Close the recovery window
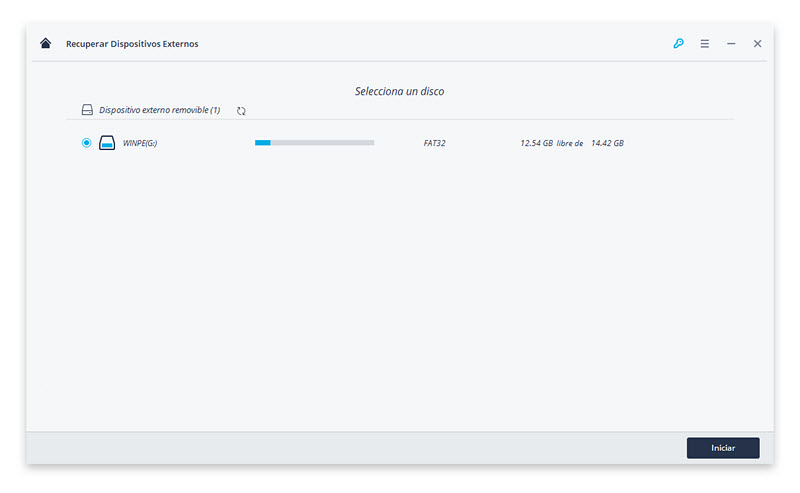 click(x=758, y=44)
